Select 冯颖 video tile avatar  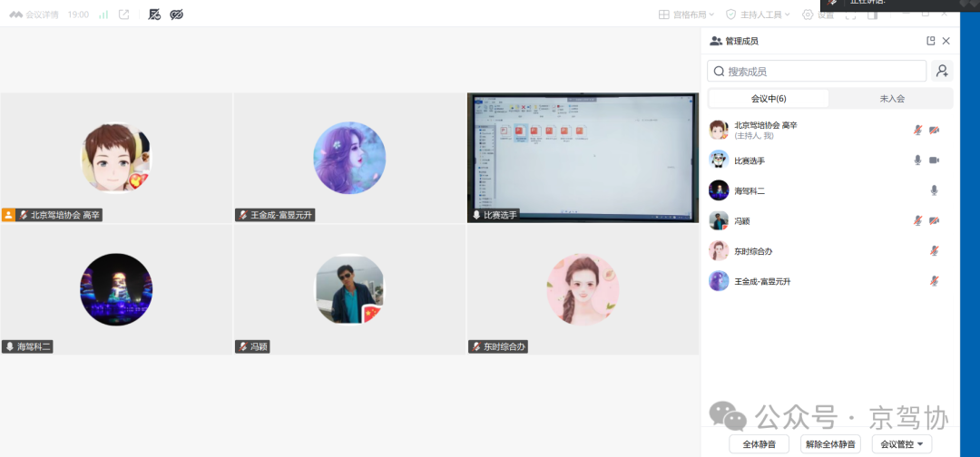pos(349,289)
